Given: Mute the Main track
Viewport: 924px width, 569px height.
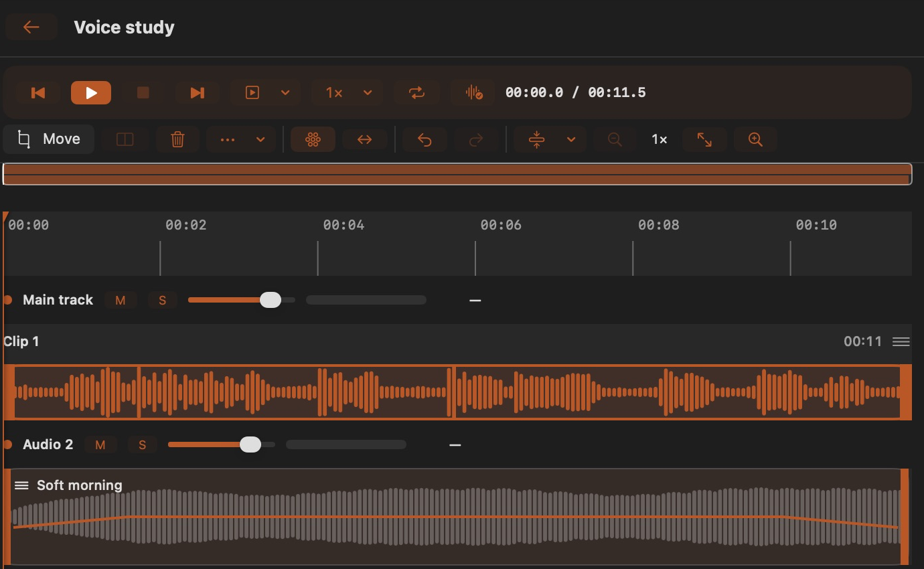Looking at the screenshot, I should 121,300.
